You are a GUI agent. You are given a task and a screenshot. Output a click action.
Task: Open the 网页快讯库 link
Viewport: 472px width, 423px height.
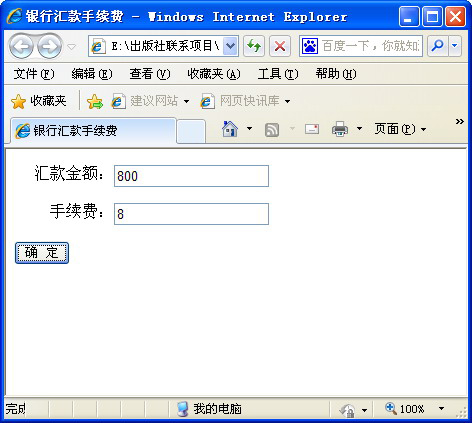(x=240, y=101)
